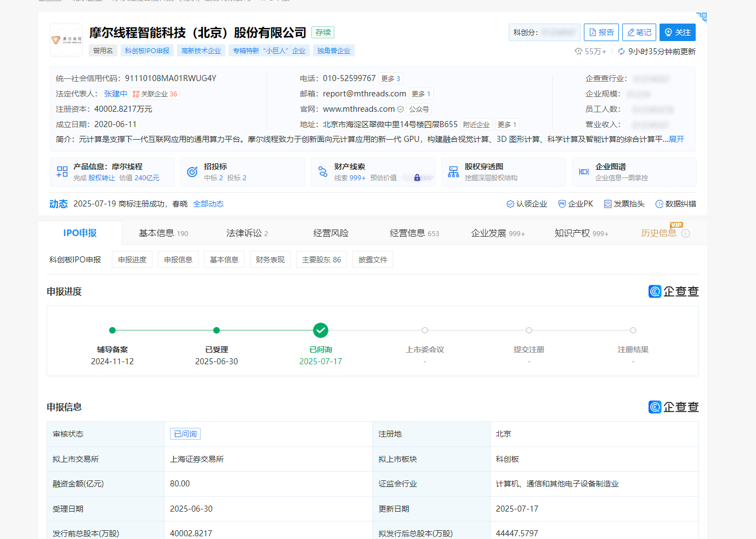Viewport: 756px width, 539px height.
Task: Click the 股权穿透图 hierarchy icon
Action: [453, 172]
